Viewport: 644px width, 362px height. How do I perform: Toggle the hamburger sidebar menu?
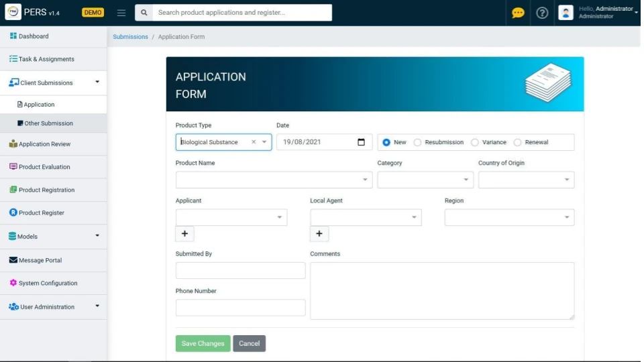121,13
